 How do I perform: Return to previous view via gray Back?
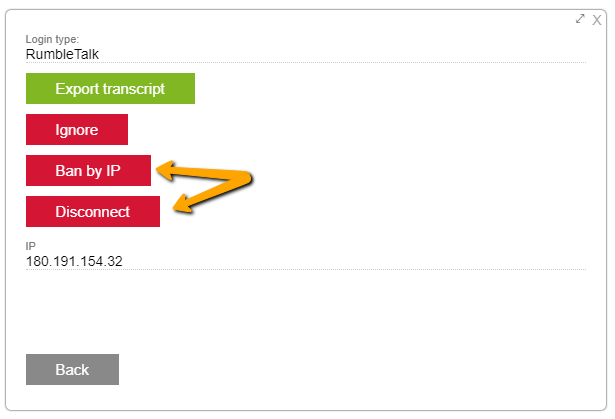[72, 369]
